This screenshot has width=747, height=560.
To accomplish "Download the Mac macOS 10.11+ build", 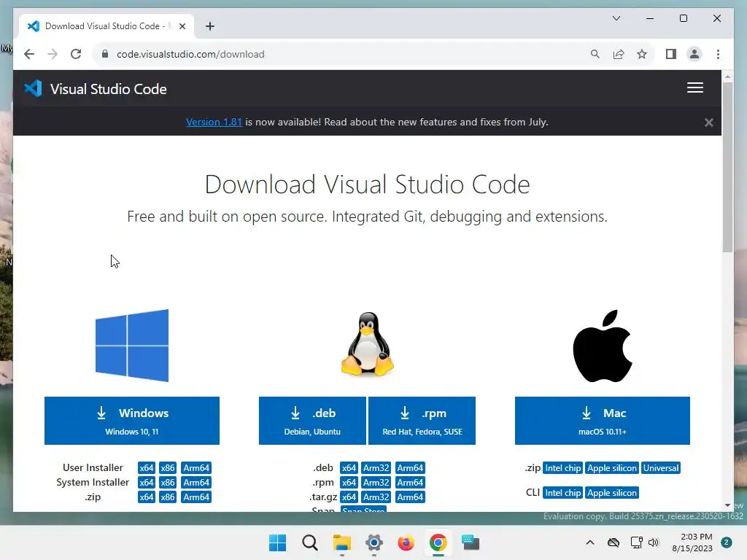I will coord(602,421).
